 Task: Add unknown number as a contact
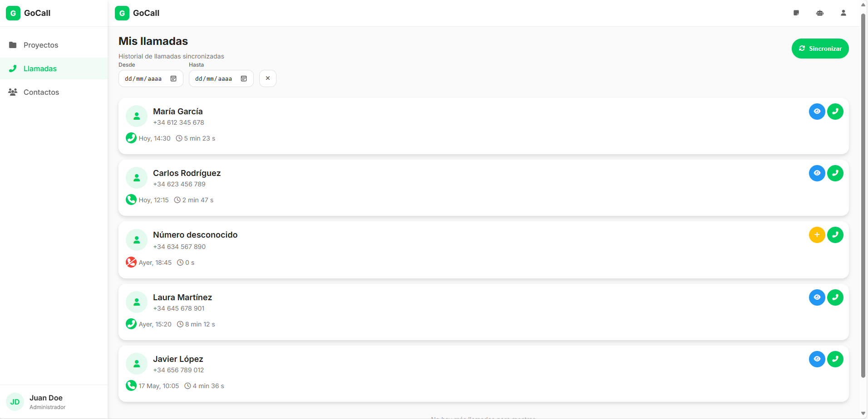[817, 235]
